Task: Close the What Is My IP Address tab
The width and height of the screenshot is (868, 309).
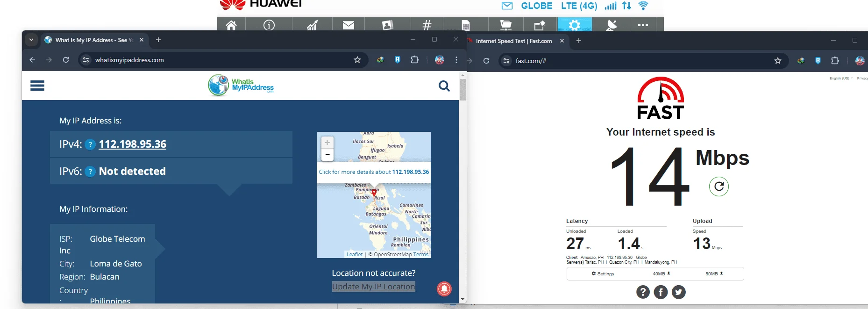Action: (142, 40)
